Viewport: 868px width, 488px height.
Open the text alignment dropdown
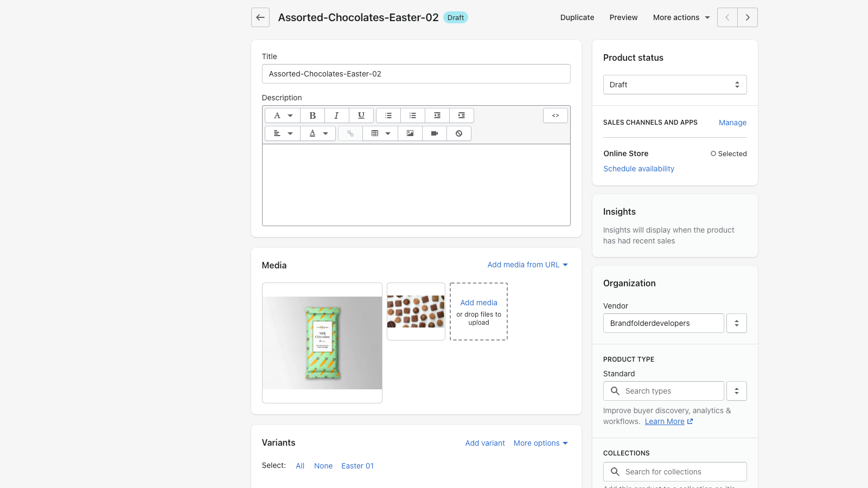[x=283, y=133]
